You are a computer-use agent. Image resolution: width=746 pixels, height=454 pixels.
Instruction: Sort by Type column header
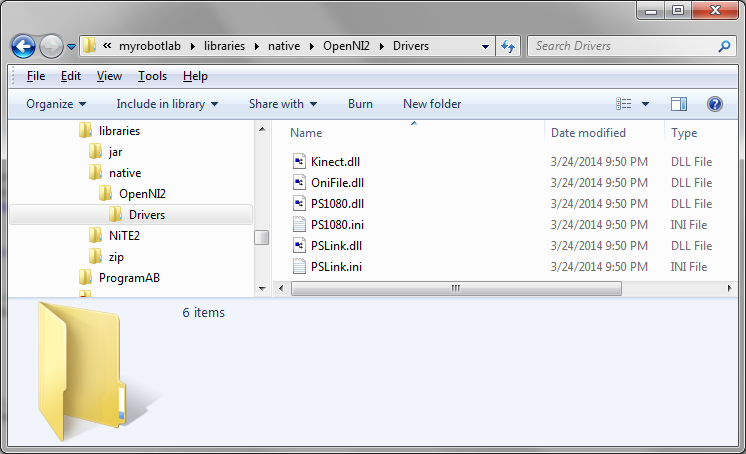684,133
